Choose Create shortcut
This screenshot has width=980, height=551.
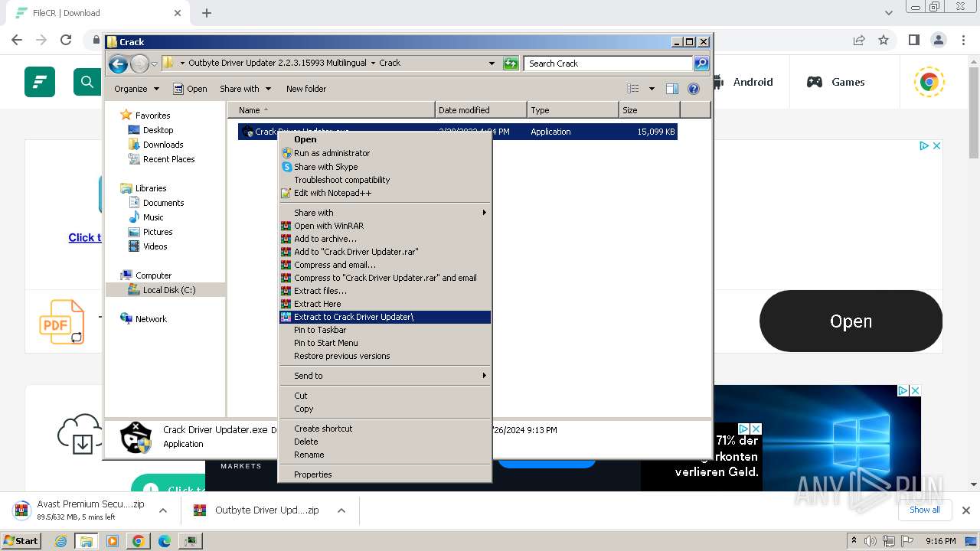(x=385, y=429)
